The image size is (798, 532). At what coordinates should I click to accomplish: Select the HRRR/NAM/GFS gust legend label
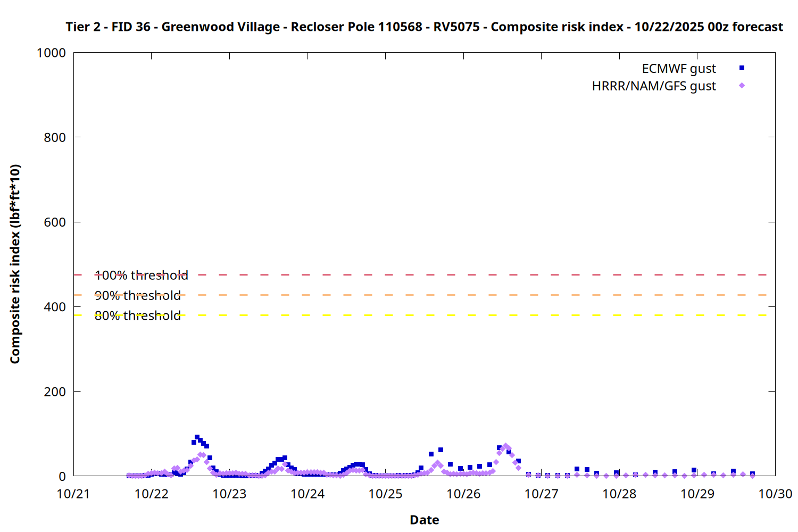654,86
